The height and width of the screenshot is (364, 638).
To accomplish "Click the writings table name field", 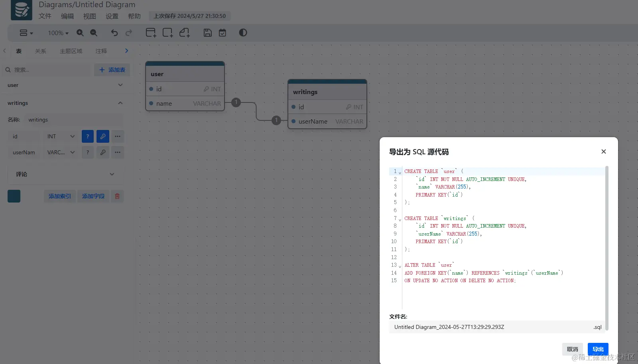I will pos(74,120).
